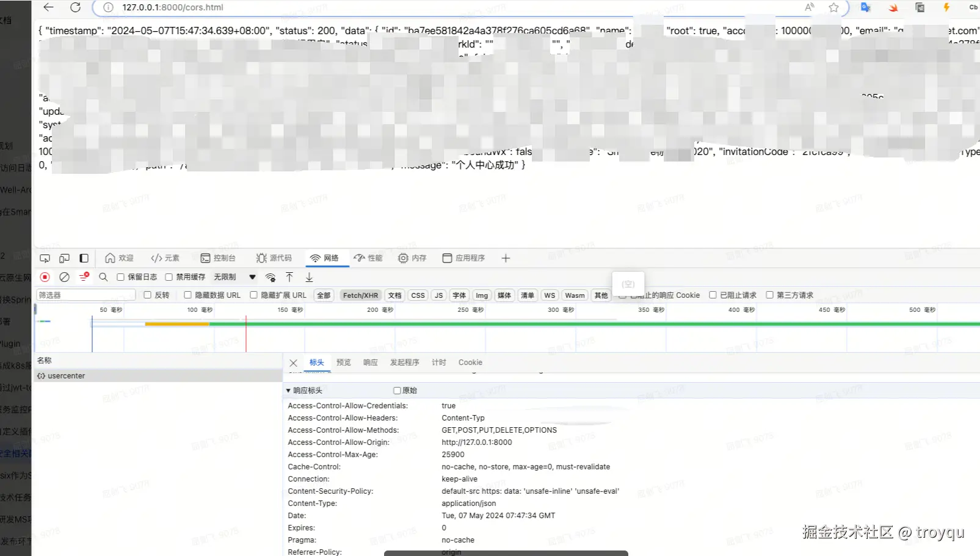Filter requests by Font (字体)
The image size is (980, 556).
tap(459, 295)
